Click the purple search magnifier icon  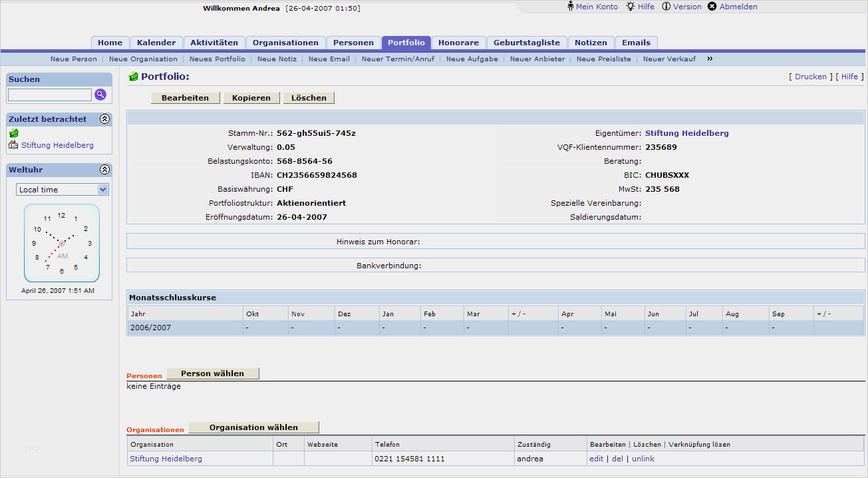point(100,95)
